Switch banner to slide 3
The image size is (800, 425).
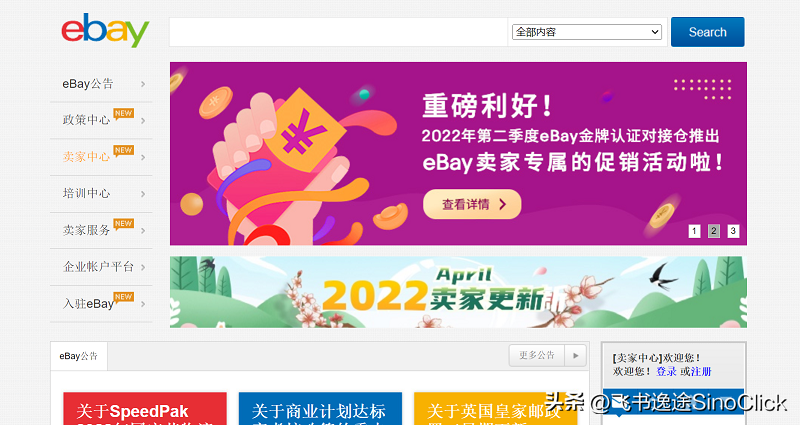coord(733,231)
